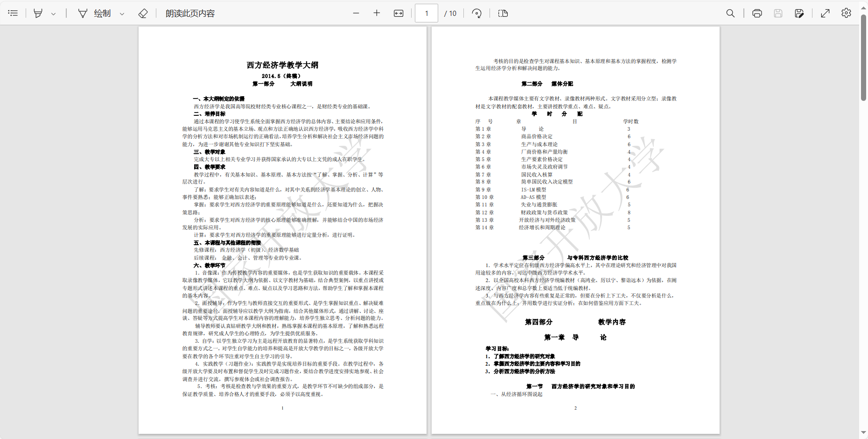Click the heading 第一章 导论

click(x=575, y=337)
